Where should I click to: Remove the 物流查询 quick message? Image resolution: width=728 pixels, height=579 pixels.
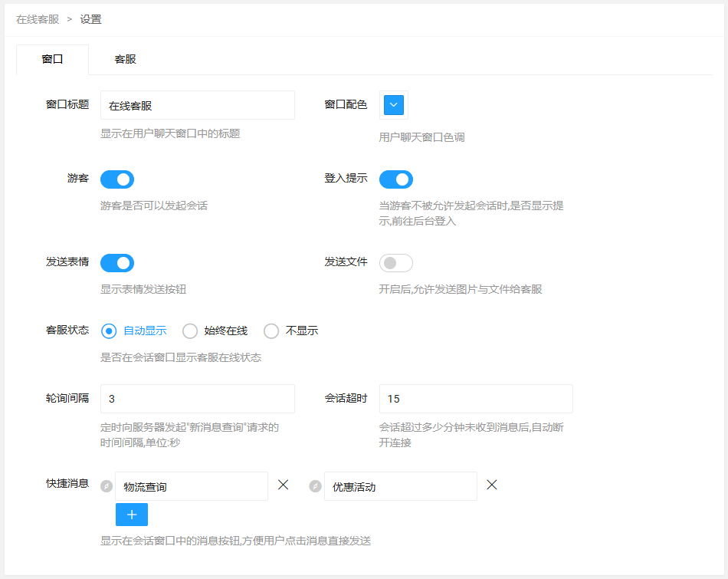point(283,485)
